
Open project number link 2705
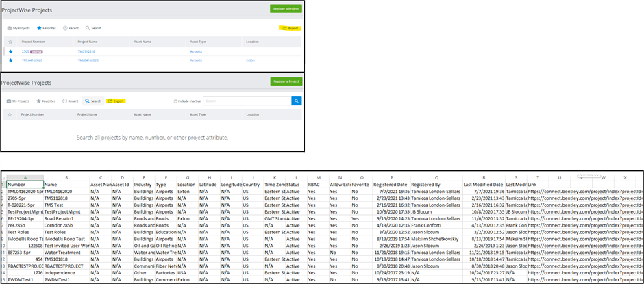click(25, 52)
